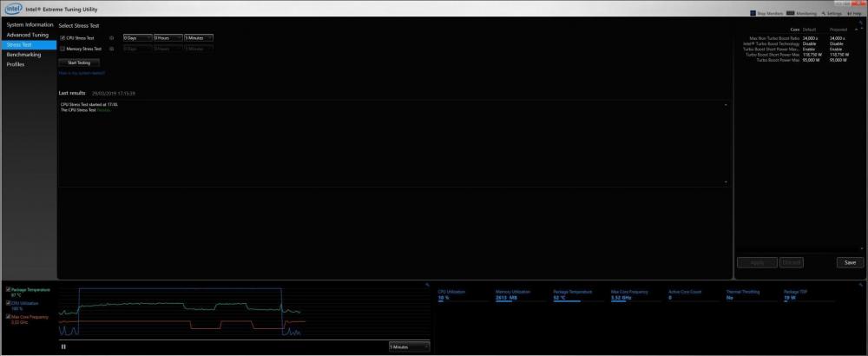Click the Start Testing button
The height and width of the screenshot is (356, 868).
[x=79, y=63]
